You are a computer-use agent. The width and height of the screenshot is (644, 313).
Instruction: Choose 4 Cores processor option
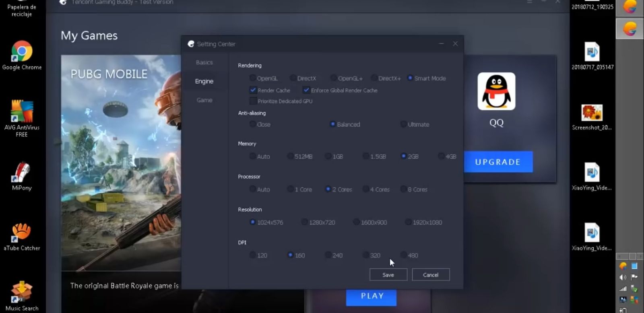point(365,189)
